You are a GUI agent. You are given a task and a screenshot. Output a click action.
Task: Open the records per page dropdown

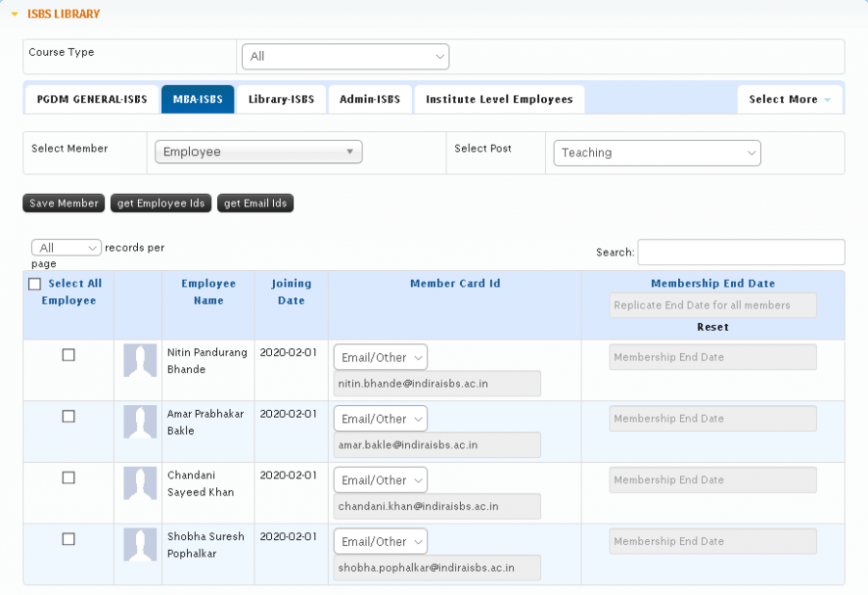(x=67, y=248)
